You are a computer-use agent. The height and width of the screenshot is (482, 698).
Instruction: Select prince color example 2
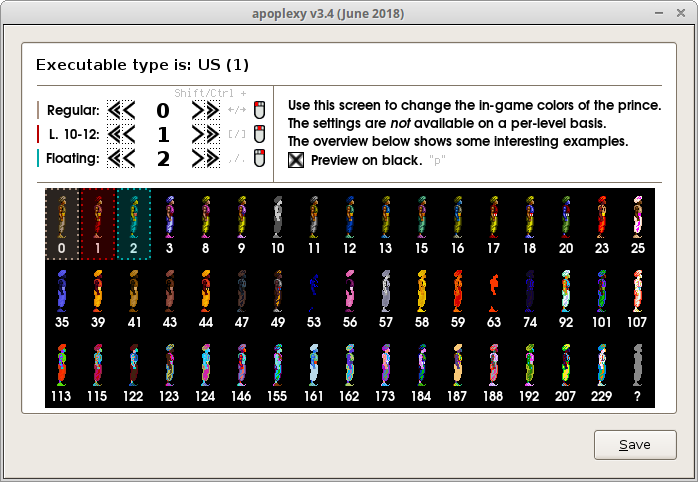pos(134,224)
